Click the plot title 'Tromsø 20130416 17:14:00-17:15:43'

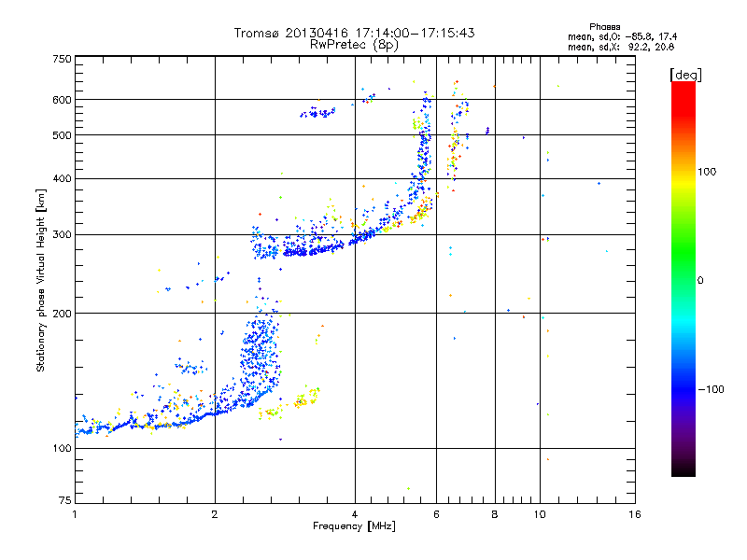(x=354, y=33)
